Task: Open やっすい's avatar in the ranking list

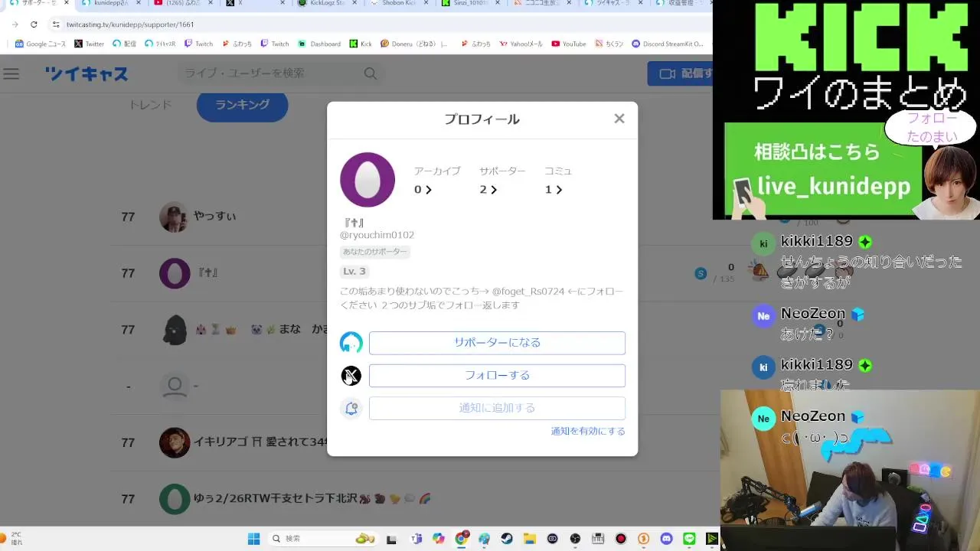Action: pos(174,217)
